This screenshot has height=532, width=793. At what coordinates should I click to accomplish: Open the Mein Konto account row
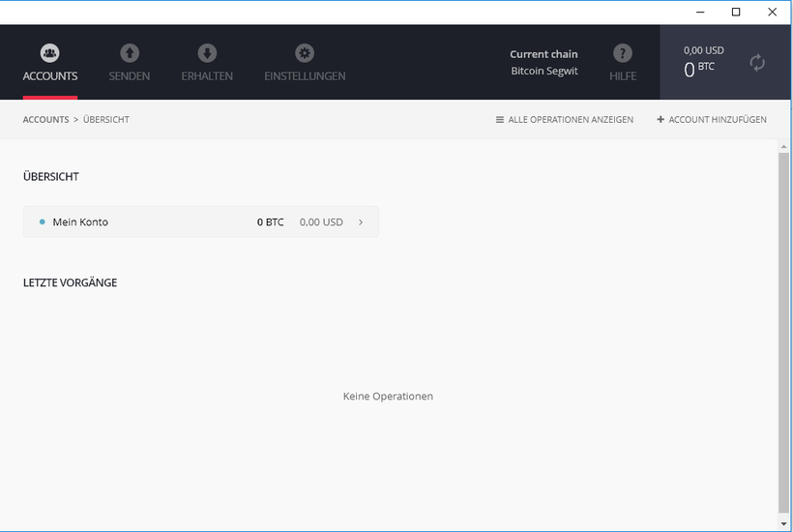tap(201, 222)
